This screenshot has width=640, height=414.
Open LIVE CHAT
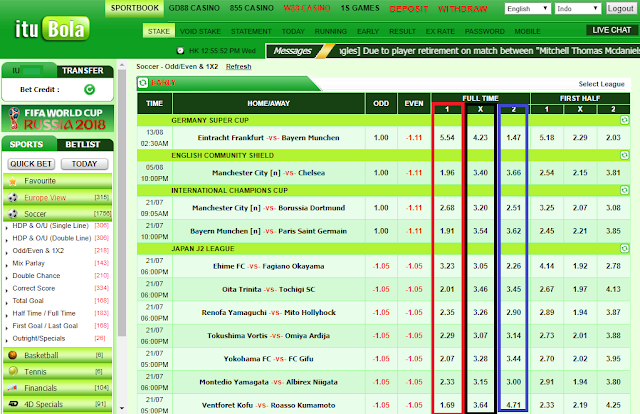tap(611, 30)
